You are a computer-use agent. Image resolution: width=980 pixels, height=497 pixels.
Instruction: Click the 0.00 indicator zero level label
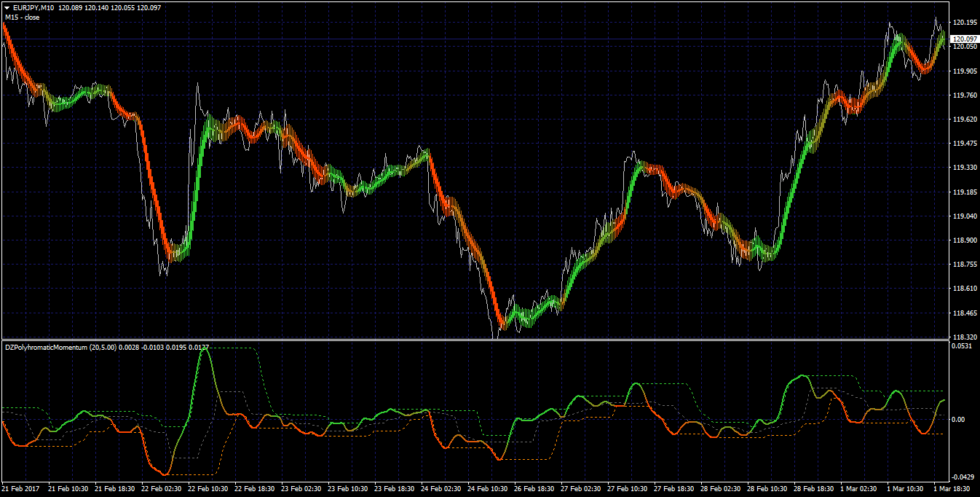[959, 420]
